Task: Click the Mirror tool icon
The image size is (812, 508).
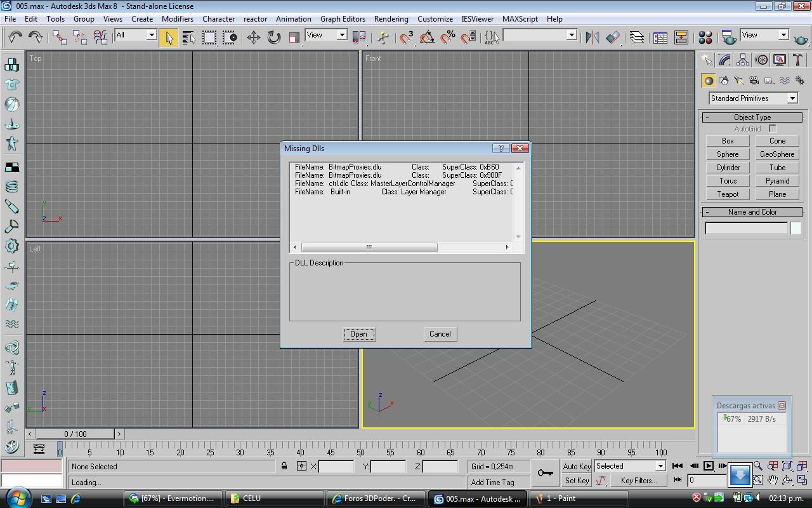Action: point(593,37)
